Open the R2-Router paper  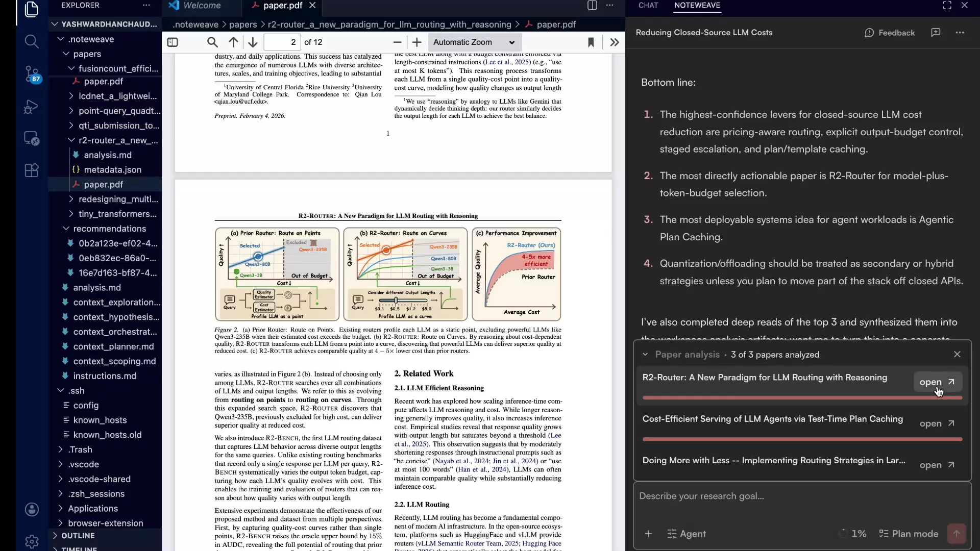(937, 382)
